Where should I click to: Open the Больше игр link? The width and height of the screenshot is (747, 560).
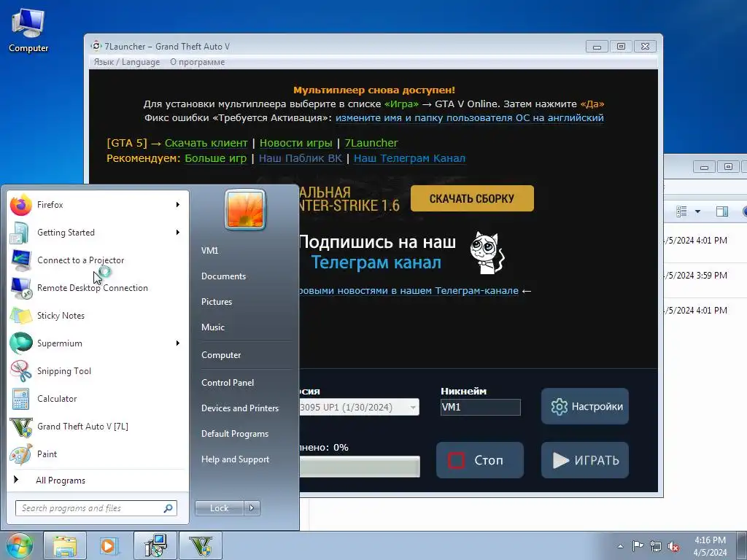click(216, 158)
